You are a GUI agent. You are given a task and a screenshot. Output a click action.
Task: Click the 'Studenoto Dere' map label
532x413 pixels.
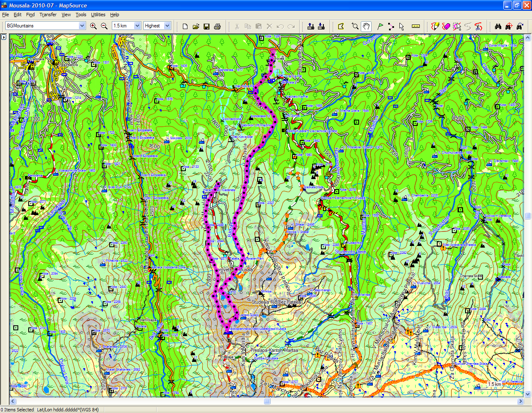pyautogui.click(x=350, y=252)
